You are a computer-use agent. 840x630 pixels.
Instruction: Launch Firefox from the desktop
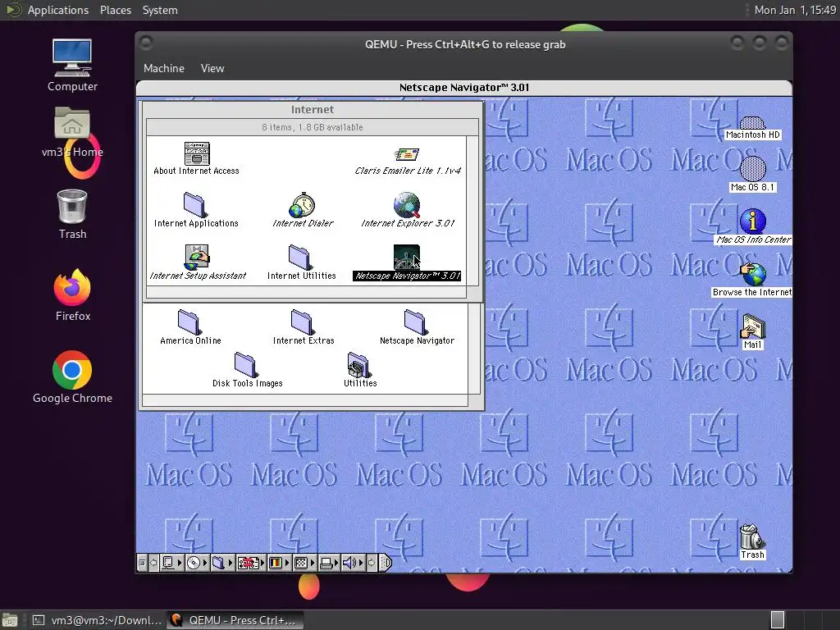point(72,287)
